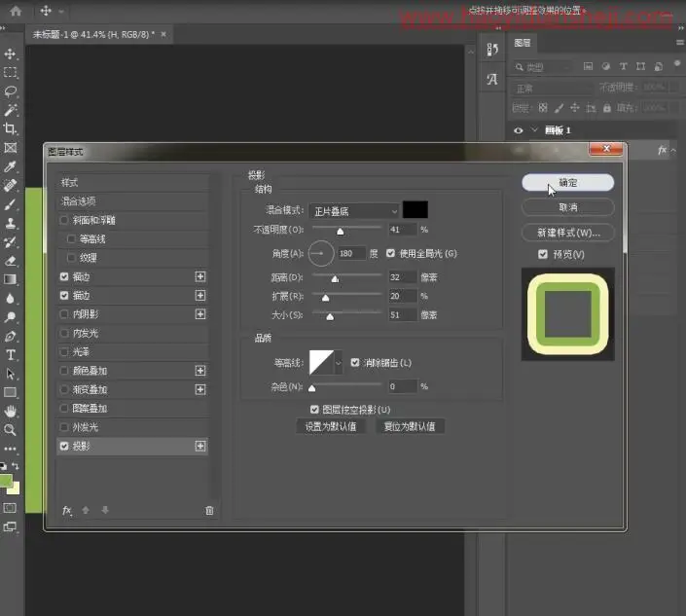Enable the 斜面和浮雕 checkbox
Viewport: 686px width, 616px height.
click(x=64, y=220)
